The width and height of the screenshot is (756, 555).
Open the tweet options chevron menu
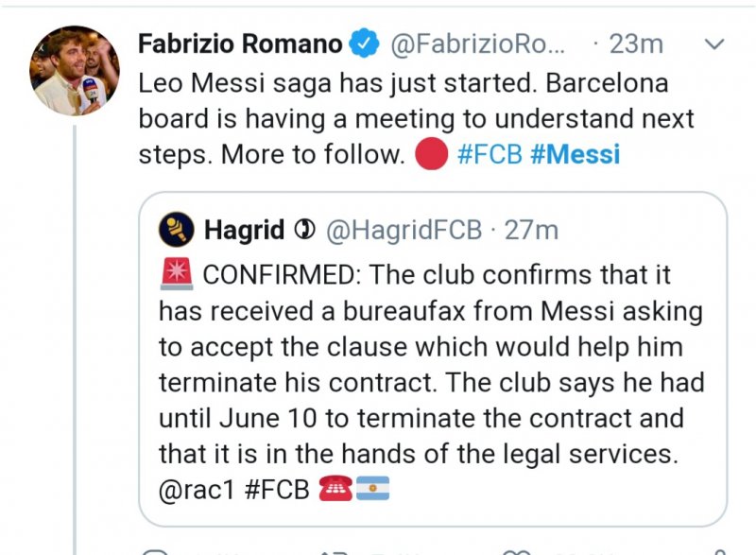(x=715, y=43)
